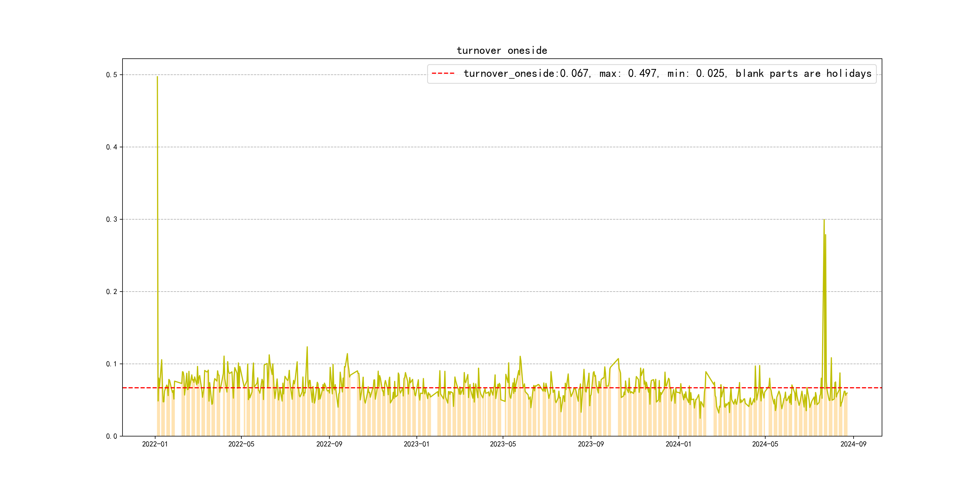
Task: Click the 2023-05 x-axis label
Action: (503, 444)
